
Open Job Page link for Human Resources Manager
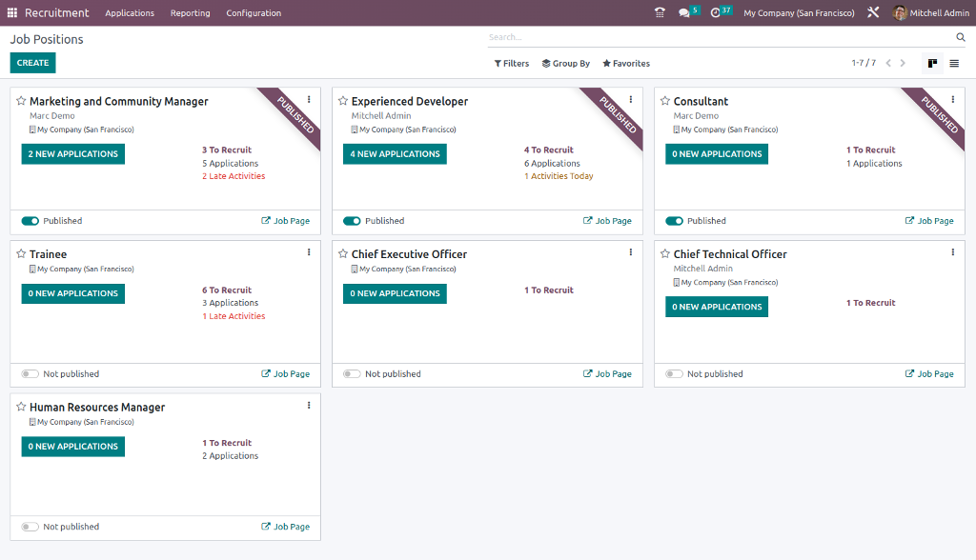pyautogui.click(x=286, y=527)
